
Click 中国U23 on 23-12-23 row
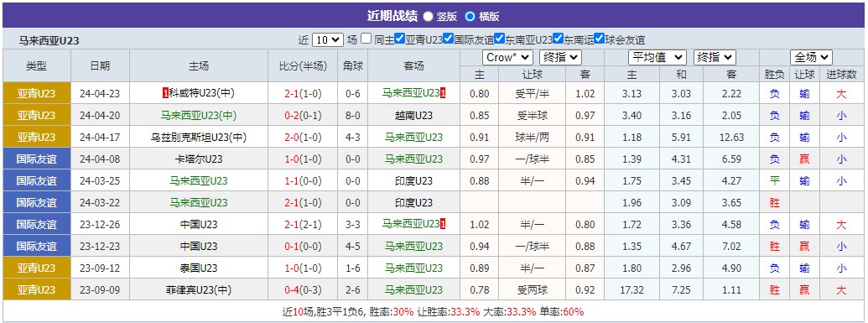click(x=199, y=246)
